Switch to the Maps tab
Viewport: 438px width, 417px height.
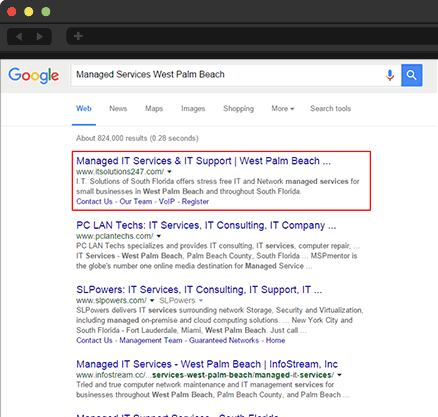point(154,109)
